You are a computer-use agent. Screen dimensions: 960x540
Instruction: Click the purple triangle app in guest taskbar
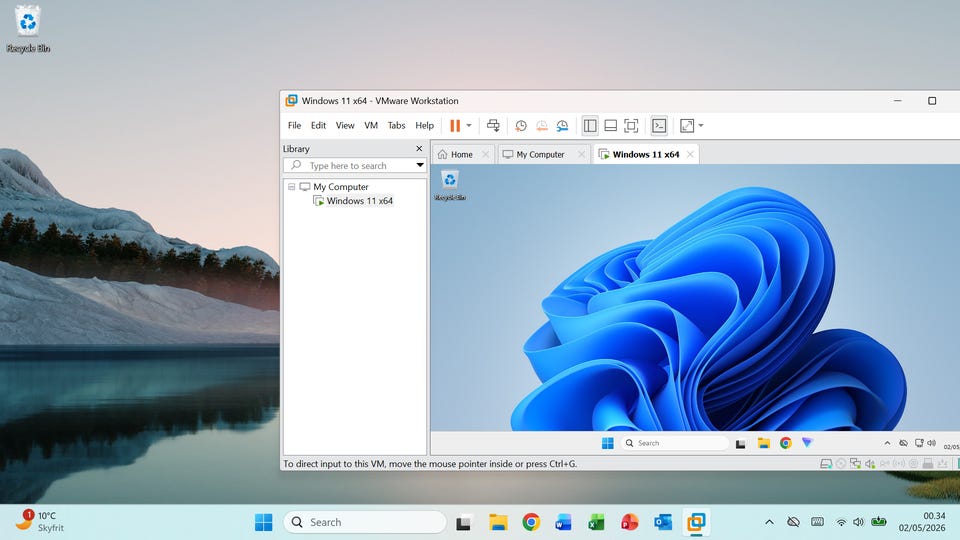click(808, 443)
